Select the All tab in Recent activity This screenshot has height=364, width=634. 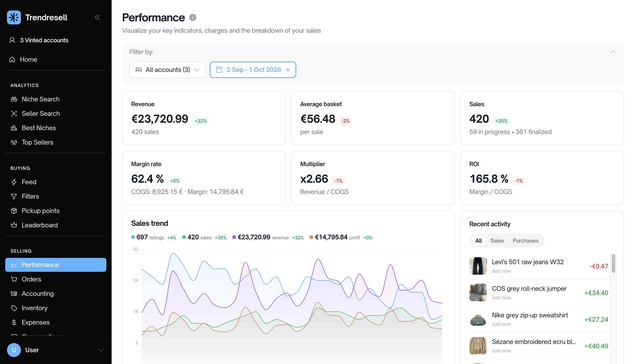[x=478, y=241]
